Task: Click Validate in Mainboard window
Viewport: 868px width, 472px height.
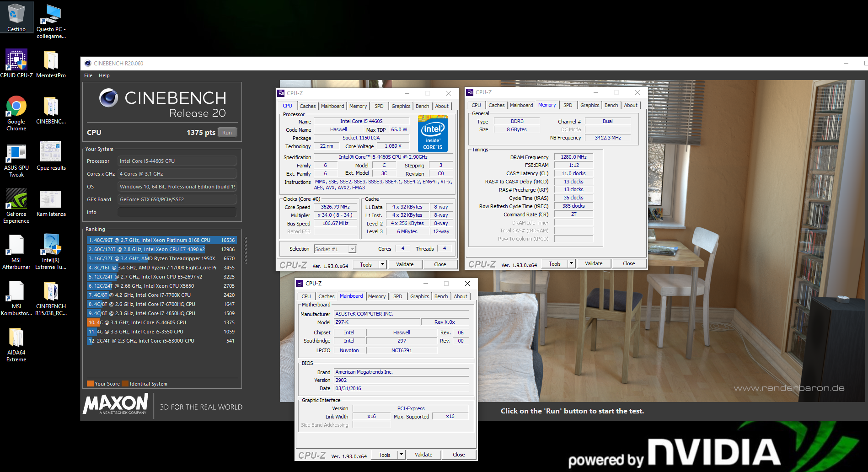Action: (x=423, y=455)
